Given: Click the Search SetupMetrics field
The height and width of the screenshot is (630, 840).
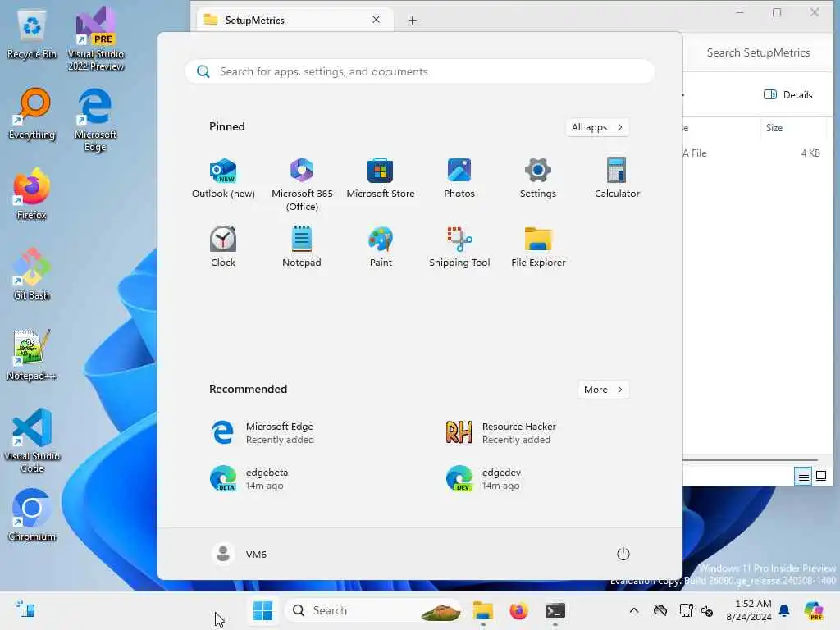Looking at the screenshot, I should (759, 52).
